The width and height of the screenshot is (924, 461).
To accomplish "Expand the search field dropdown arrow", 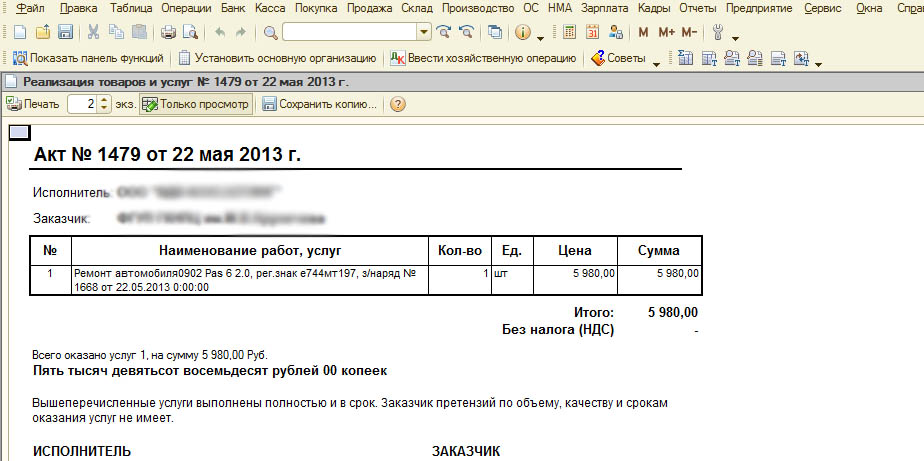I will [x=424, y=33].
